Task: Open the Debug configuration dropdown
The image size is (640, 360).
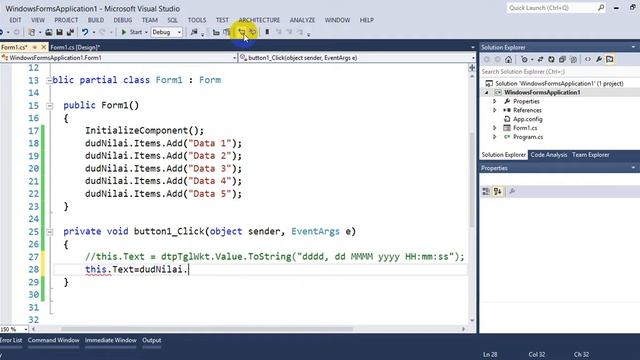Action: (x=167, y=32)
